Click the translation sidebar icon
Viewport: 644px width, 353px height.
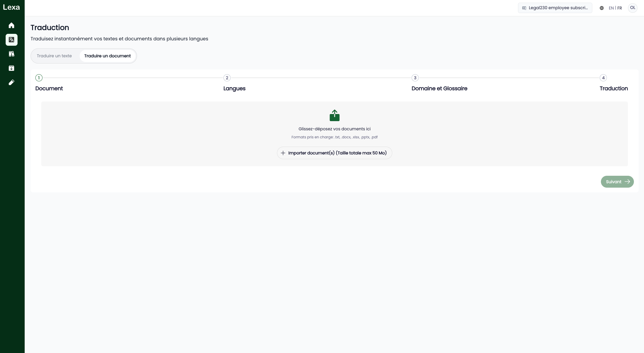[x=11, y=40]
